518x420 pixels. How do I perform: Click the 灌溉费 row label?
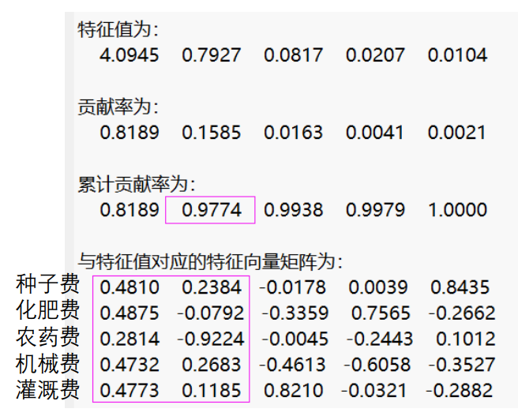[47, 390]
